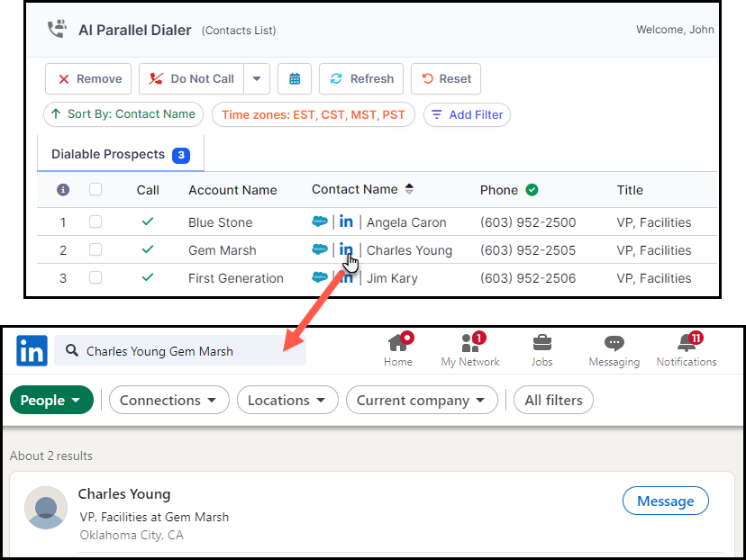Click the Refresh button
This screenshot has width=746, height=560.
pos(361,78)
